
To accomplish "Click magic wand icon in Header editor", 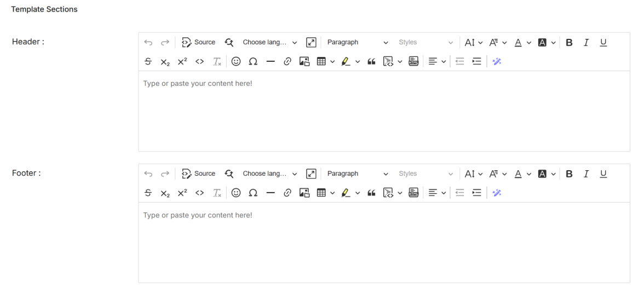I will click(x=497, y=61).
